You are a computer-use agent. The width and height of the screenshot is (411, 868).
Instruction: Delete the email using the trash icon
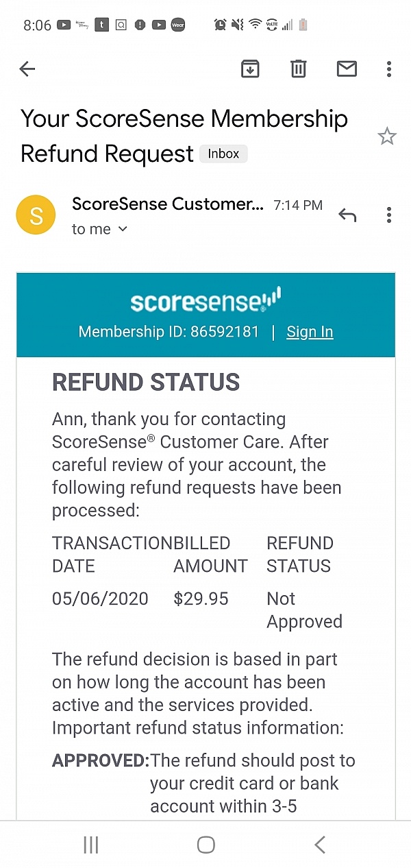[x=299, y=69]
